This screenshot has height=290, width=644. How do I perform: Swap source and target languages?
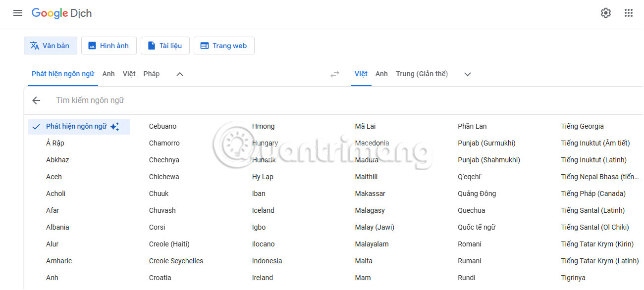(335, 74)
